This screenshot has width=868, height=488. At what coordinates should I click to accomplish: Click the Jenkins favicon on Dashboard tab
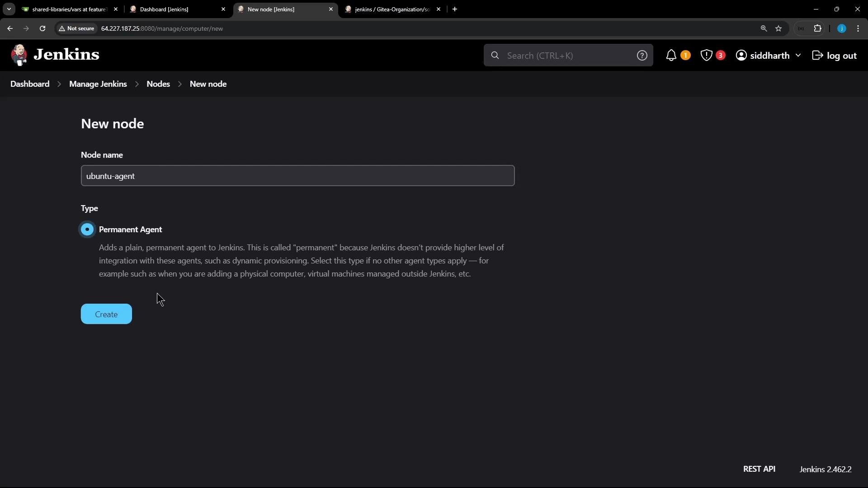click(x=133, y=9)
